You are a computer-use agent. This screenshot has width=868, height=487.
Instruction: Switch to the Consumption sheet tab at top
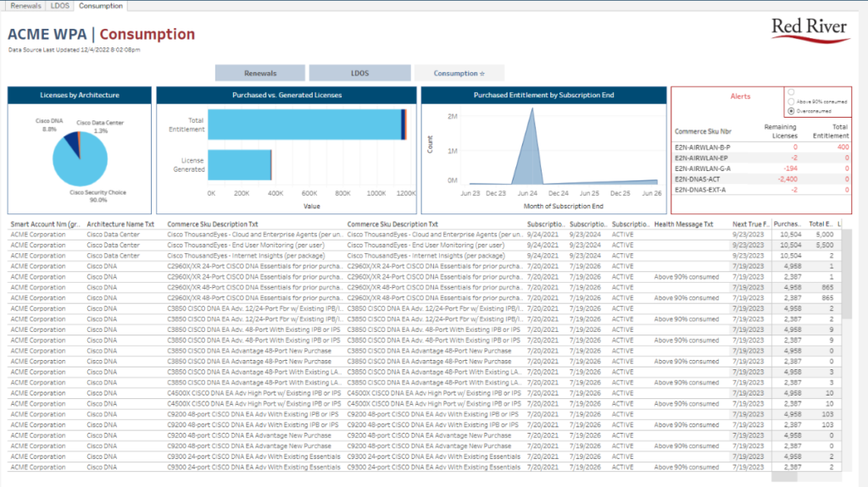(101, 6)
